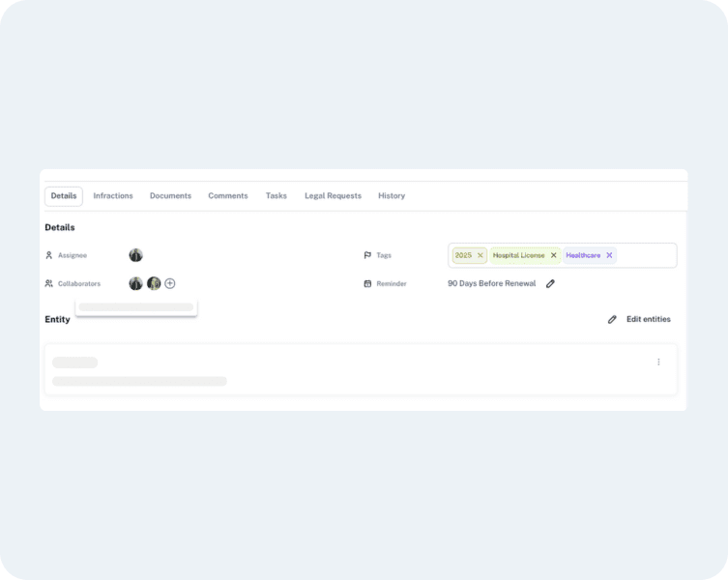Image resolution: width=728 pixels, height=580 pixels.
Task: Click the Reminder label
Action: (x=392, y=284)
